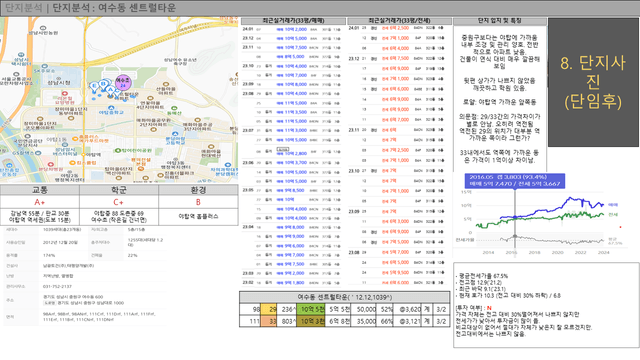Click the red A+ transport grade cell
The height and width of the screenshot is (360, 640).
click(x=40, y=202)
